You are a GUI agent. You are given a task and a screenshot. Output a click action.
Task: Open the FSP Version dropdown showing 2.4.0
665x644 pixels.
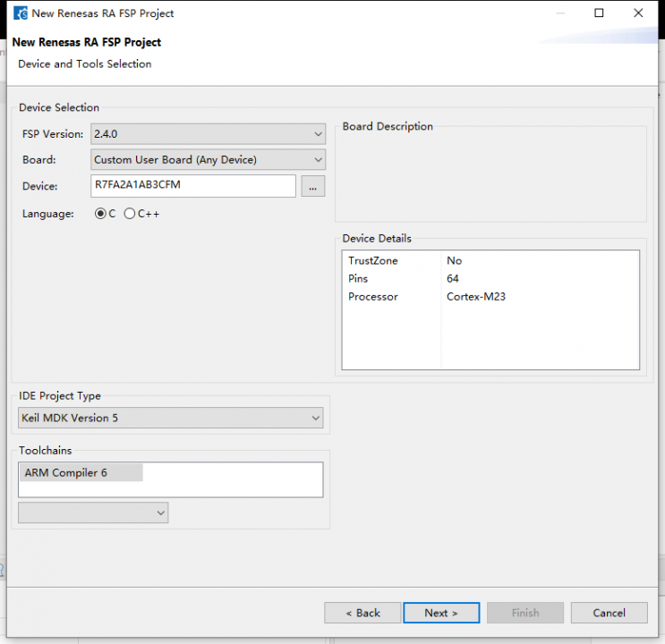click(208, 134)
